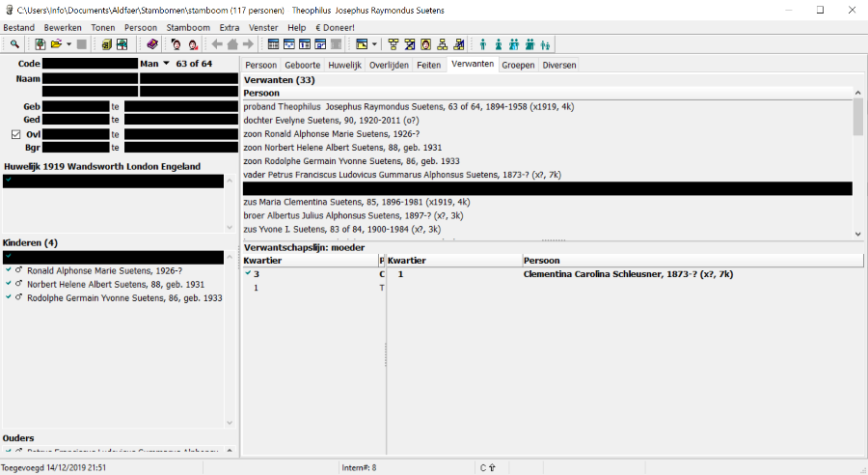Expand the window layout dropdown arrow in toolbar
Screen dimensions: 868x475
(374, 44)
